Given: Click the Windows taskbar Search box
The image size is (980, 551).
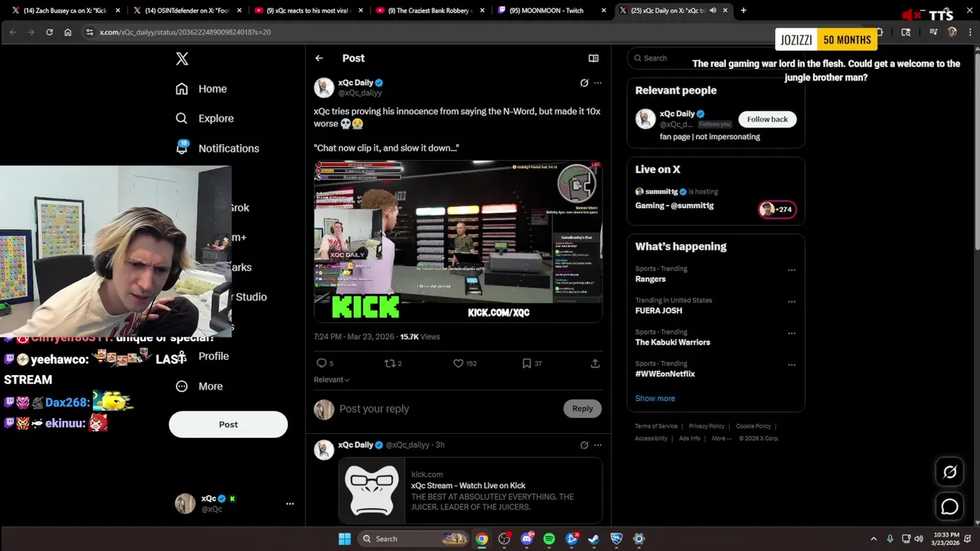Looking at the screenshot, I should (412, 539).
